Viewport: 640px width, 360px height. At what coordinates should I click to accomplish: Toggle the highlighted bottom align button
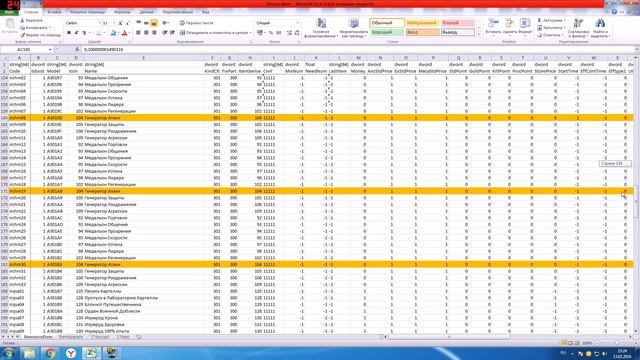tap(154, 23)
